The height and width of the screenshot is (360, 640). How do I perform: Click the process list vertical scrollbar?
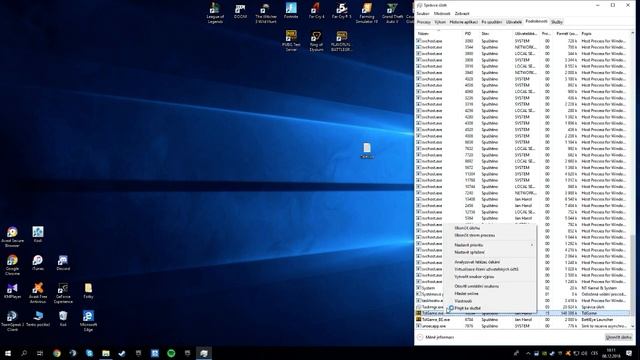tap(633, 180)
